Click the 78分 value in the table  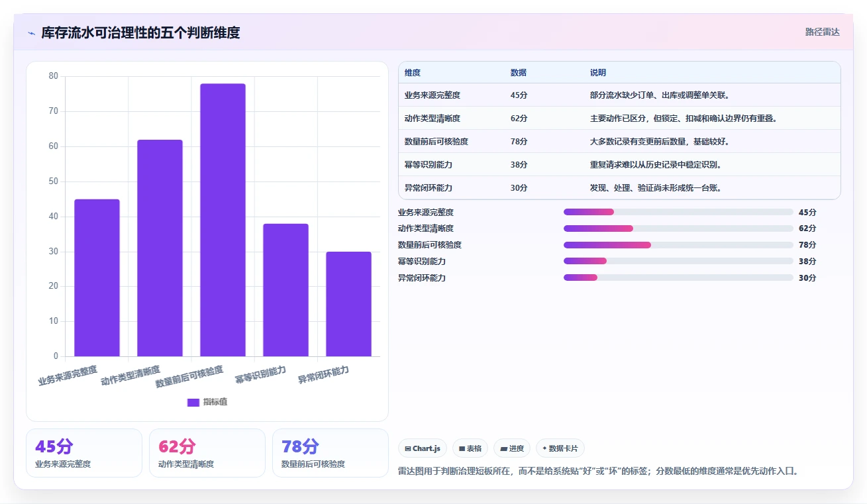point(519,142)
